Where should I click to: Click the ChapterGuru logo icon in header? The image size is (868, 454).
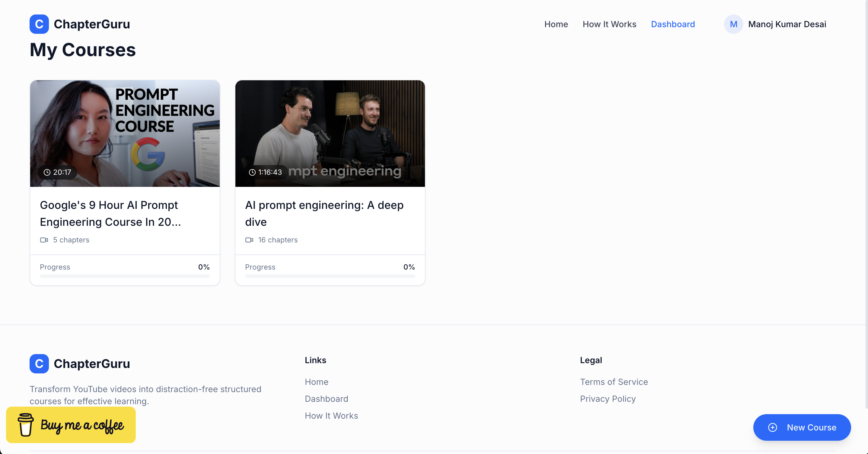[x=39, y=24]
